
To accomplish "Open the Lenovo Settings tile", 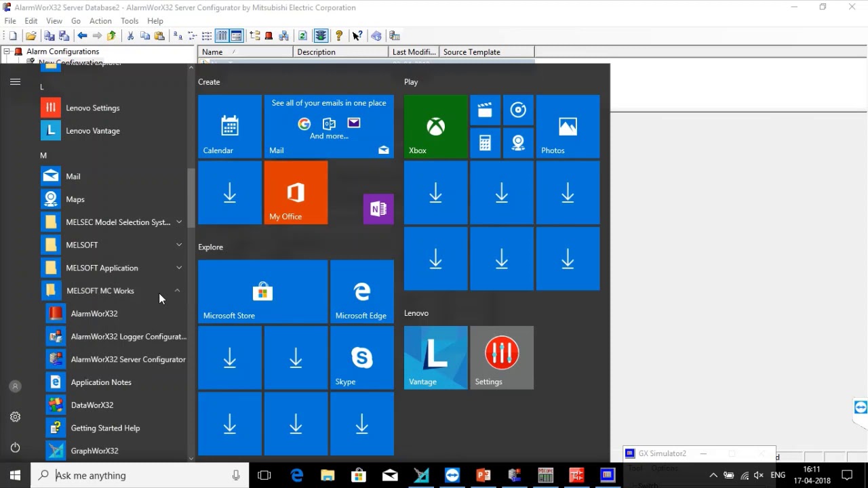I will point(502,358).
